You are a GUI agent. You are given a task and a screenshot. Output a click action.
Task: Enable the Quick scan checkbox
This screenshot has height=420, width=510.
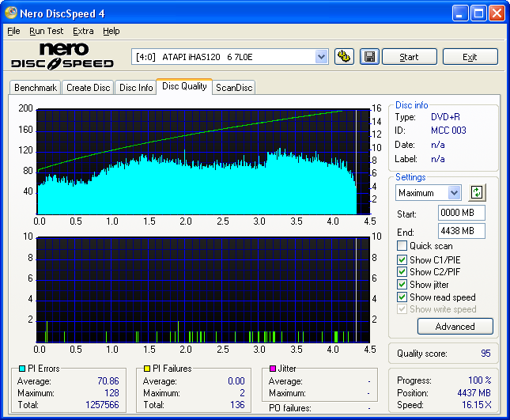point(402,246)
